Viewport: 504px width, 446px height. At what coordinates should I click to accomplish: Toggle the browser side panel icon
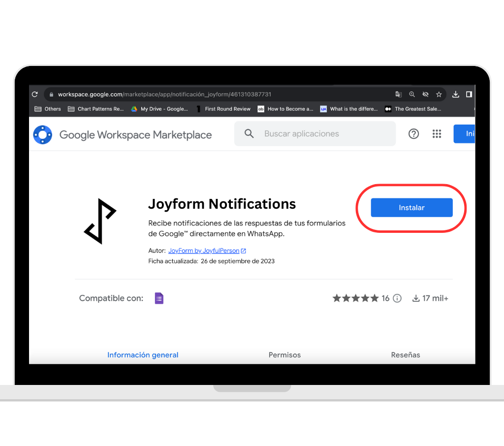pos(469,94)
